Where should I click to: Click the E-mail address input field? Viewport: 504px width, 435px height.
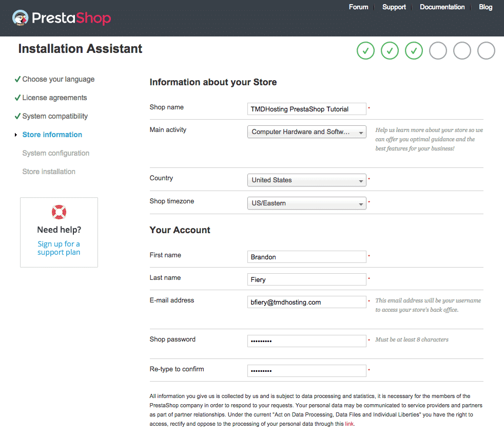[x=306, y=302]
